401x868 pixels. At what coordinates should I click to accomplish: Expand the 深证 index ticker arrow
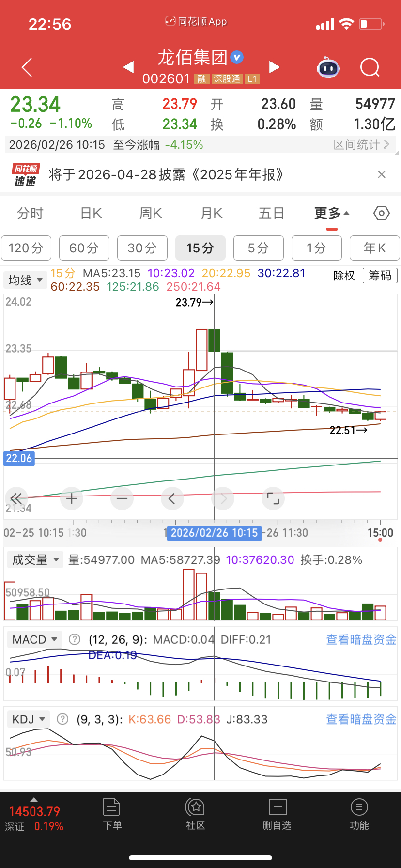point(34,799)
